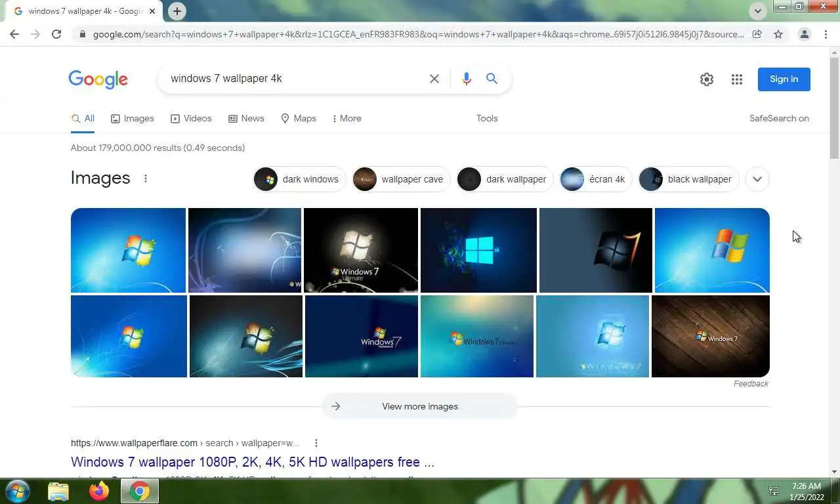
Task: Click the share page icon in address bar
Action: click(757, 34)
